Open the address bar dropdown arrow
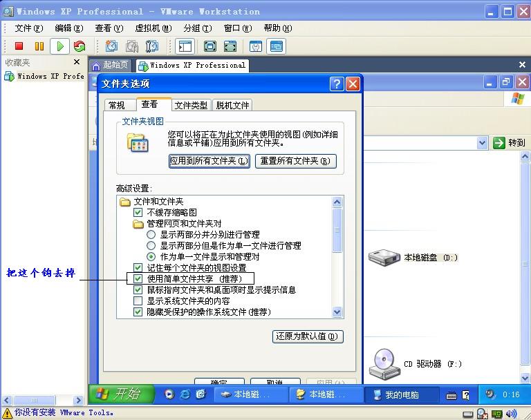The width and height of the screenshot is (531, 420). [482, 143]
